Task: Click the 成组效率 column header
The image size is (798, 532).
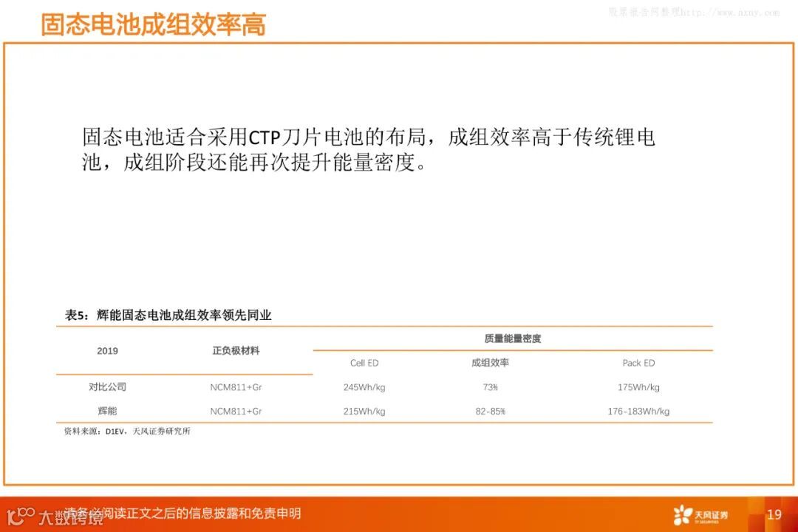Action: click(x=490, y=363)
